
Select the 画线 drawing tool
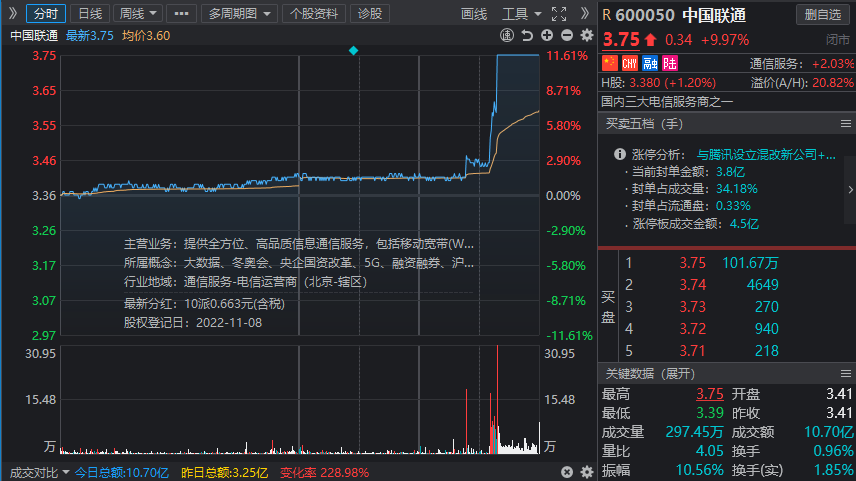473,14
